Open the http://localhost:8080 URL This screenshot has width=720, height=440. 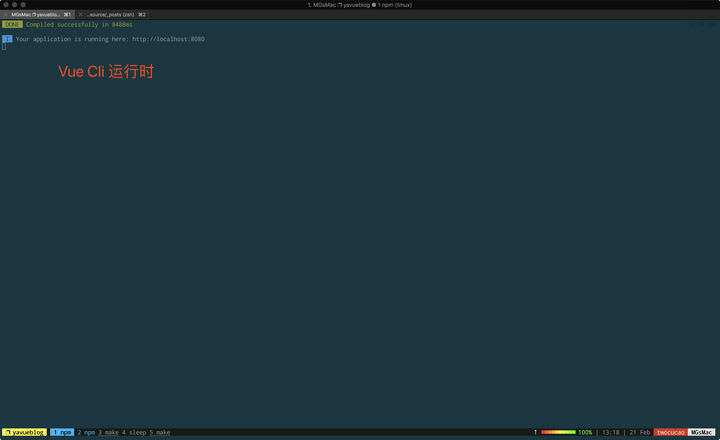pos(168,39)
